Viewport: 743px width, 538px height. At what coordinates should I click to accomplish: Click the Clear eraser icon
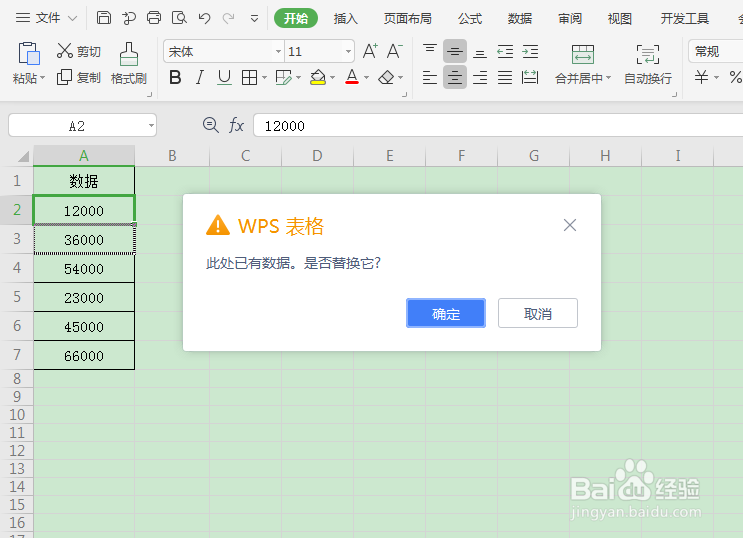coord(386,77)
